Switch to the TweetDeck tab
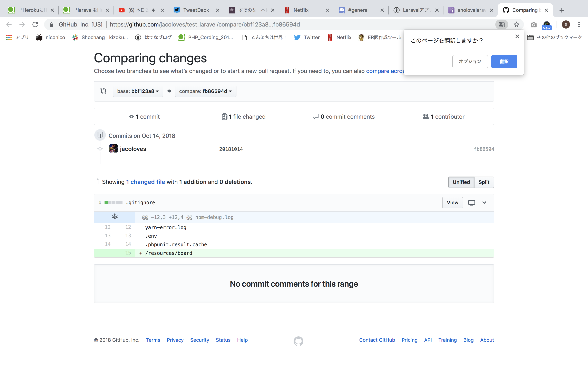 pos(196,10)
